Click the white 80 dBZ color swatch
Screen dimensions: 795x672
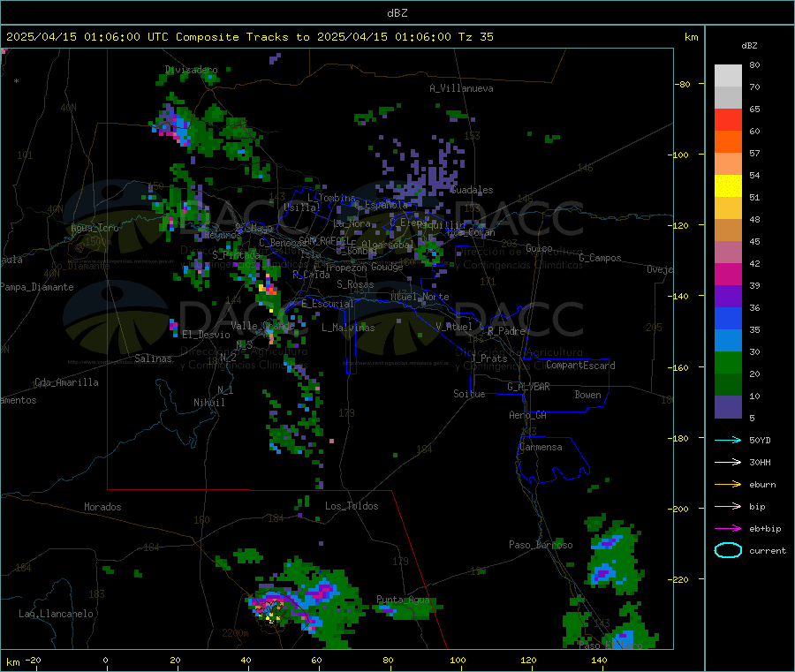(x=728, y=76)
